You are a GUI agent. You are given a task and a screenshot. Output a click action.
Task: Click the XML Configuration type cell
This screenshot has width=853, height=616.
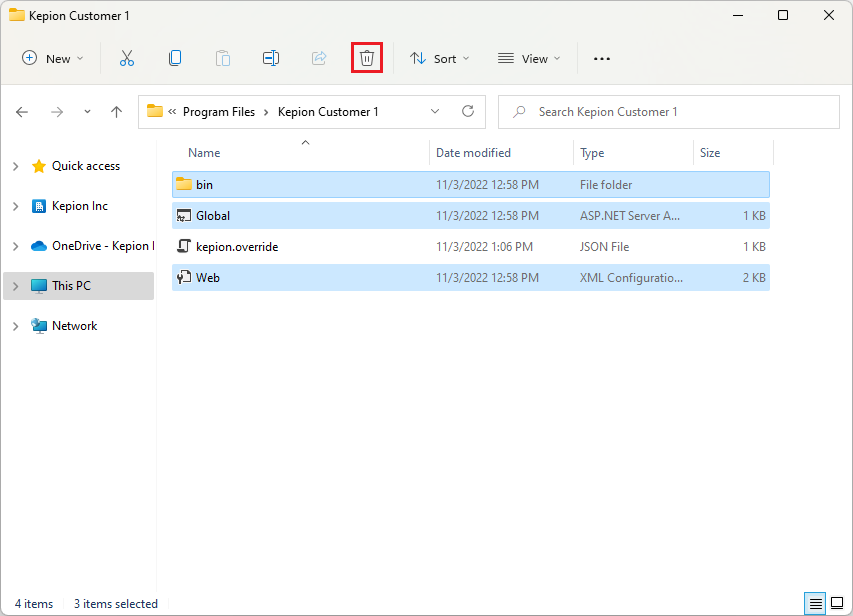tap(631, 278)
